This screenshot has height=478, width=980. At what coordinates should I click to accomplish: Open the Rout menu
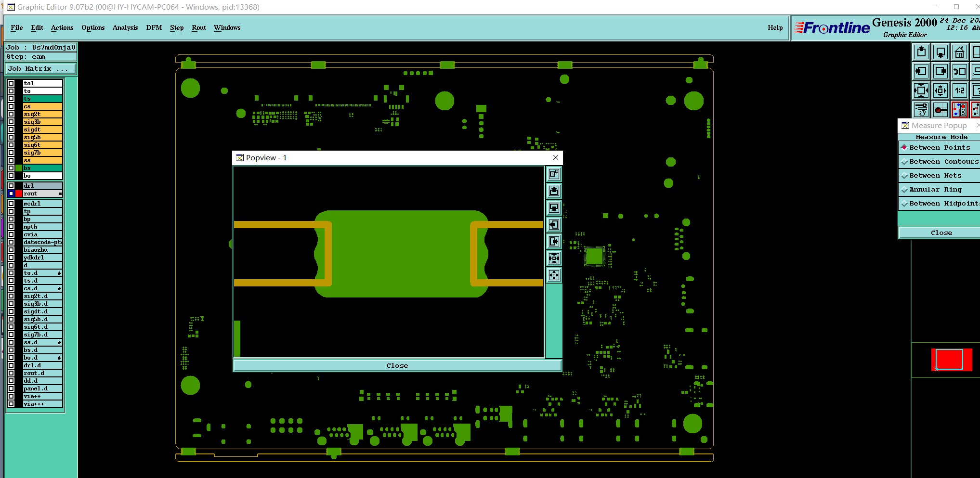[199, 27]
